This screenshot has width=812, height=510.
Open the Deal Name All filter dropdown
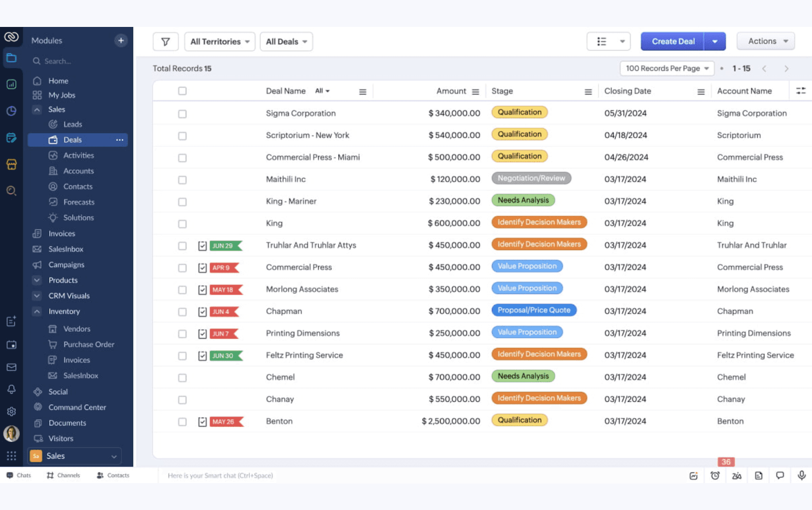[x=322, y=91]
